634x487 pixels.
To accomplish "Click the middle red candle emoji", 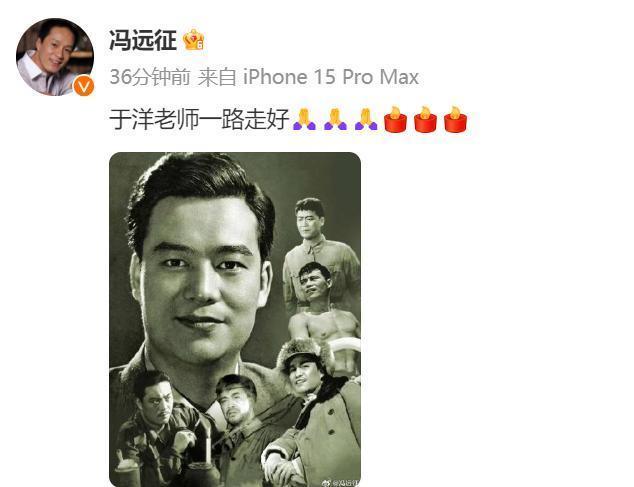I will 425,119.
